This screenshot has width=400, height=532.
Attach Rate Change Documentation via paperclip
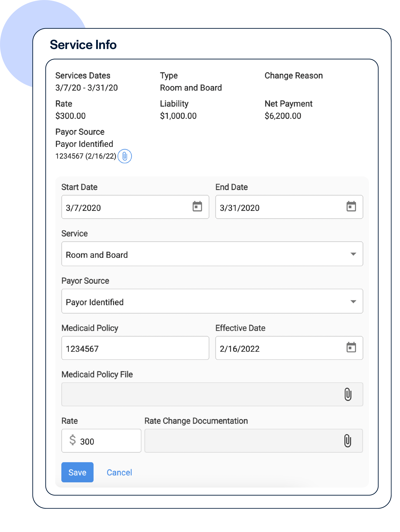click(x=348, y=441)
